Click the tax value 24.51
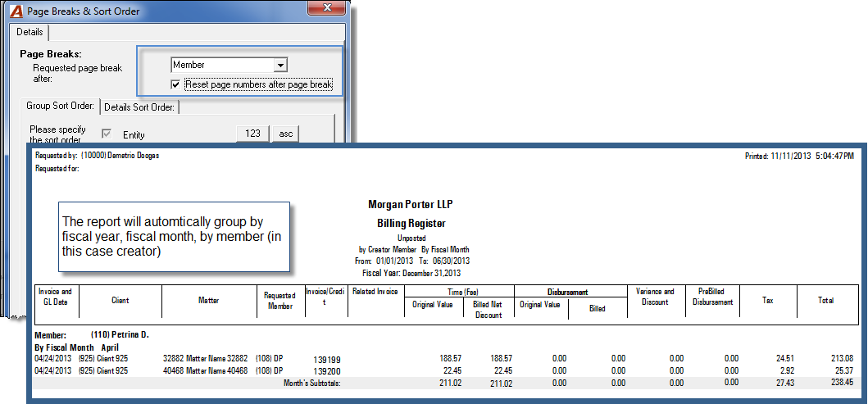 [785, 359]
